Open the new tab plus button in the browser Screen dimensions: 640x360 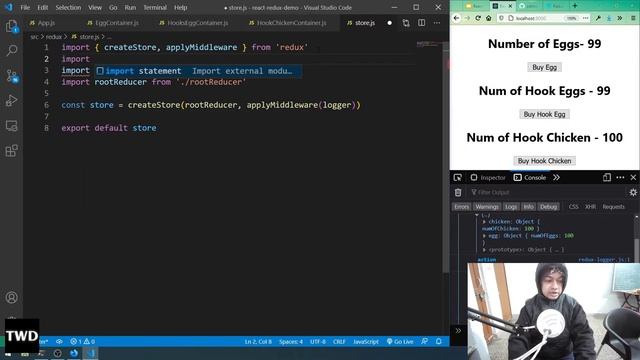pyautogui.click(x=575, y=6)
